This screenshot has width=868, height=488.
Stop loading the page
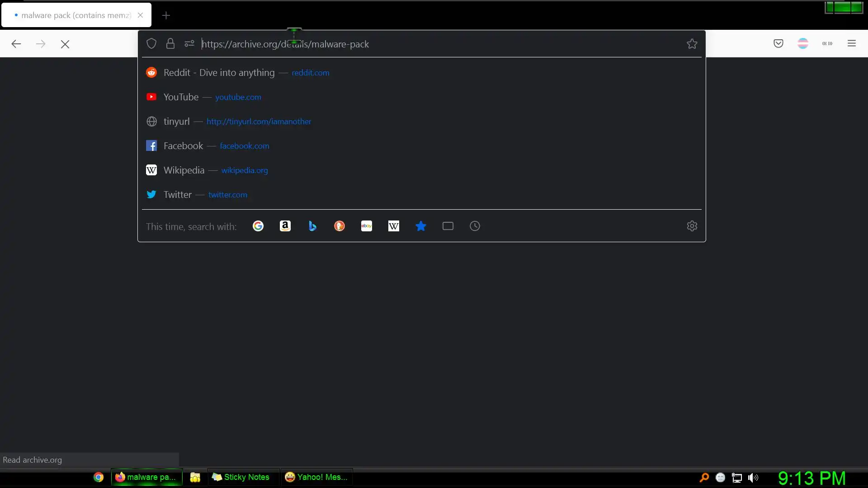click(65, 44)
